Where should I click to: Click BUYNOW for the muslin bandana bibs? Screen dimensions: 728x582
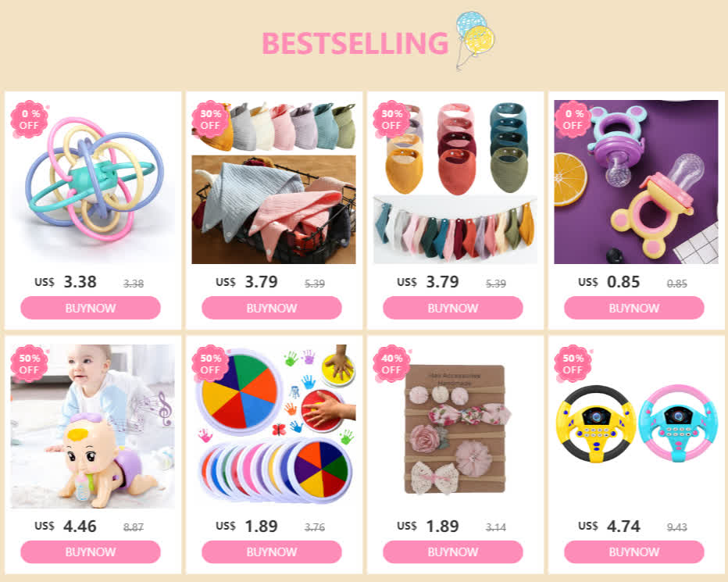[x=272, y=308]
